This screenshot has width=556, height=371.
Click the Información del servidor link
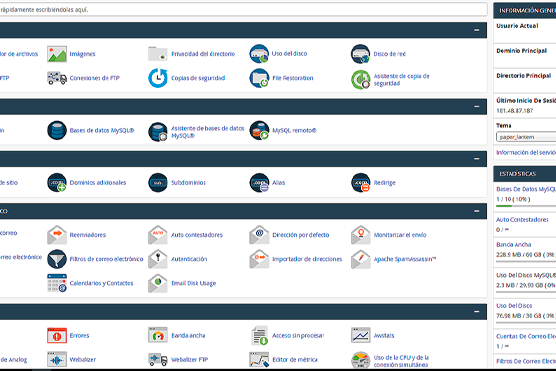pos(526,153)
